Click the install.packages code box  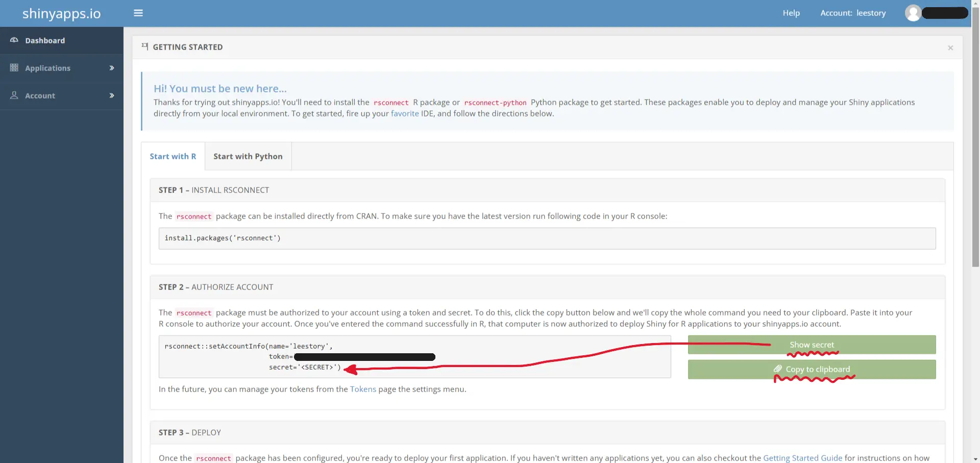547,238
